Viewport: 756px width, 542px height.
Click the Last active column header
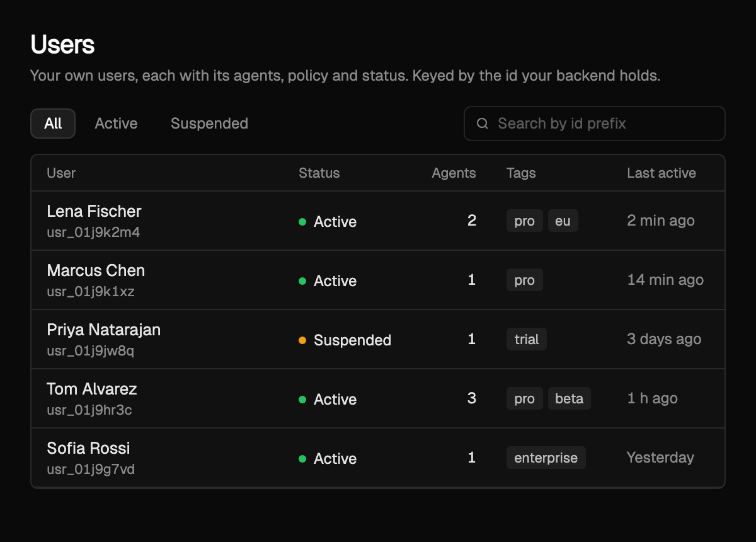click(661, 173)
